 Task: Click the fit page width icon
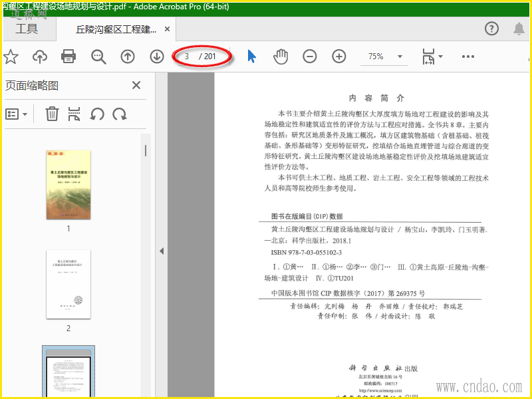click(428, 57)
